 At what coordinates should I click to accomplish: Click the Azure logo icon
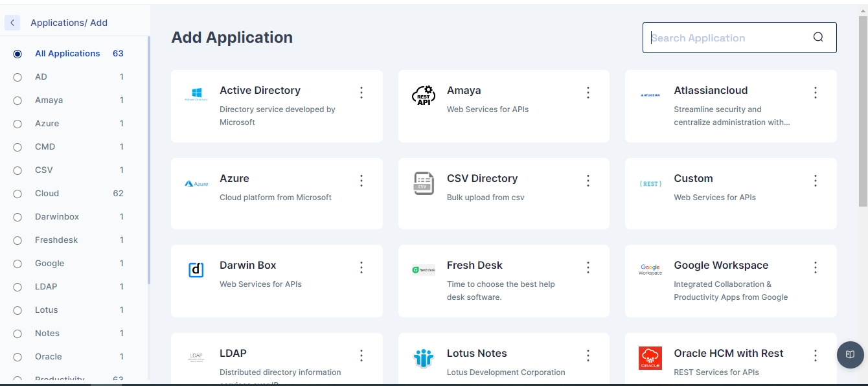[x=196, y=184]
